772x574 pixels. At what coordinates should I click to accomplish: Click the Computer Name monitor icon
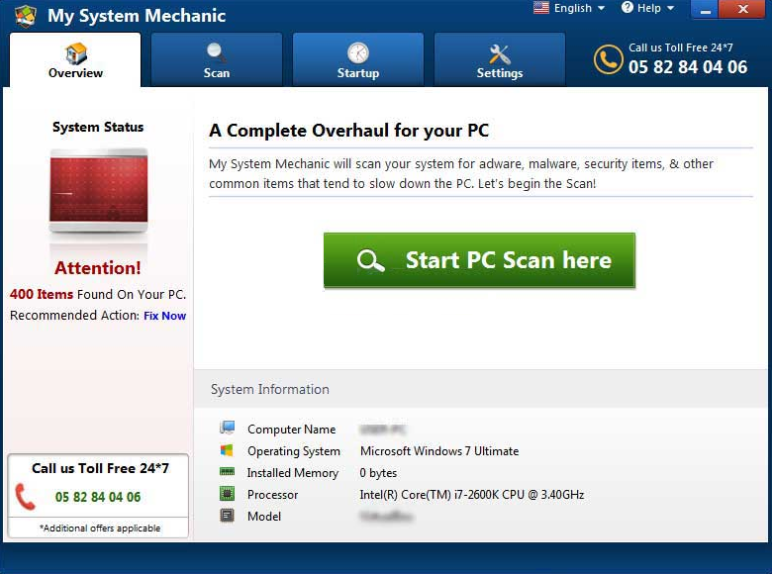[227, 429]
